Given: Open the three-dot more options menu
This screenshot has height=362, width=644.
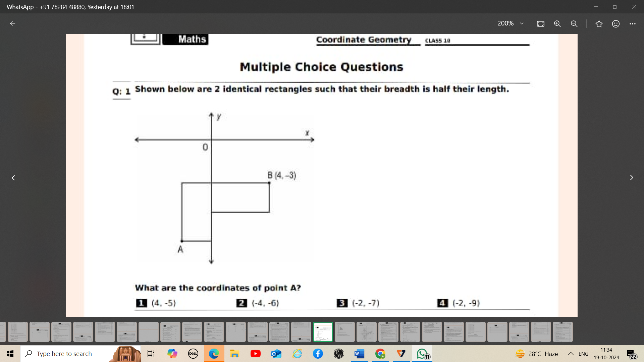Looking at the screenshot, I should coord(633,24).
